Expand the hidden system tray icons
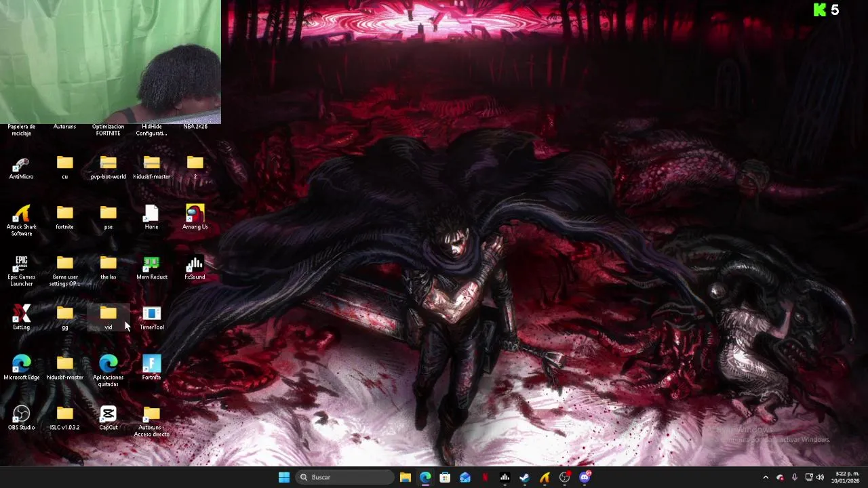The height and width of the screenshot is (488, 868). click(x=766, y=477)
